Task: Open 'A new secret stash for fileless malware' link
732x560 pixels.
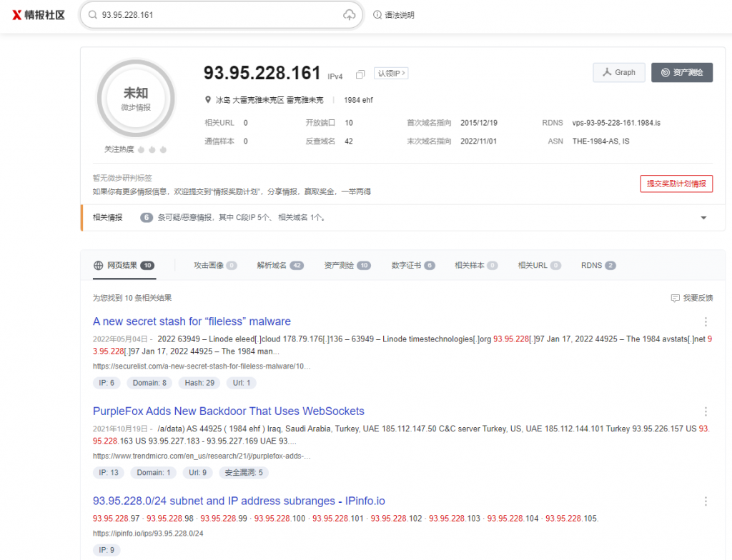Action: click(192, 321)
